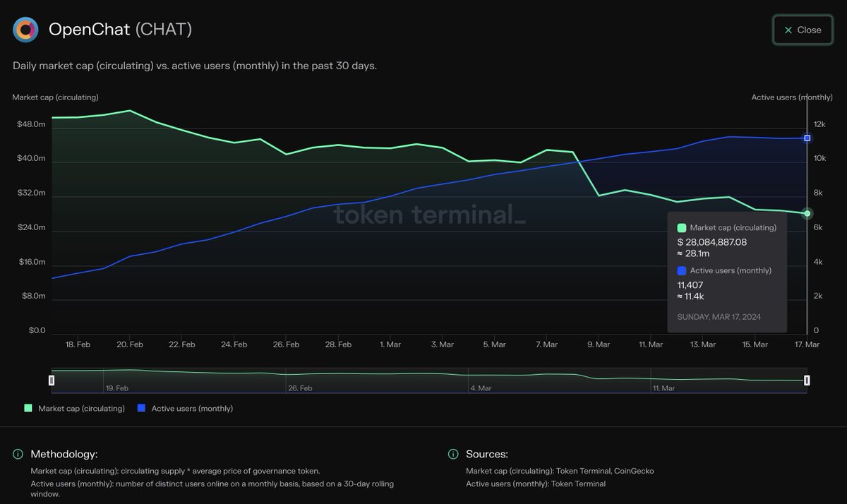Click the 19. Feb marker in range navigator
This screenshot has height=504, width=847.
coord(116,388)
